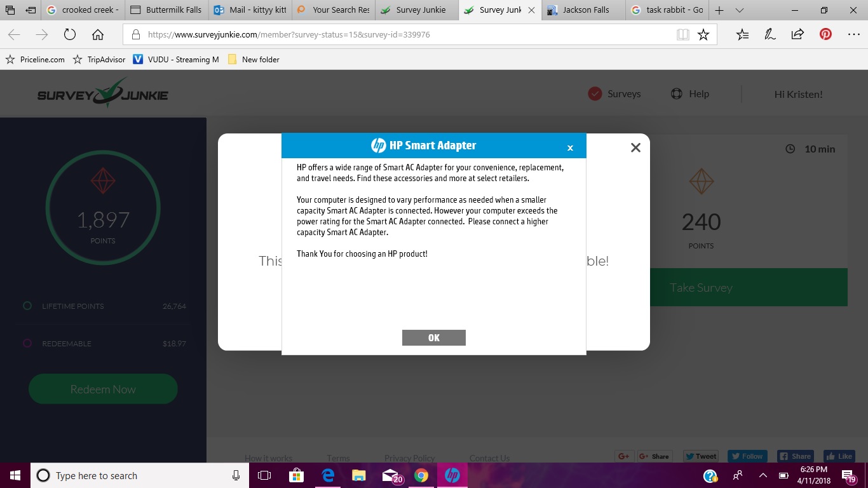This screenshot has width=868, height=488.
Task: Close the white Survey Junkie popup
Action: coord(635,147)
